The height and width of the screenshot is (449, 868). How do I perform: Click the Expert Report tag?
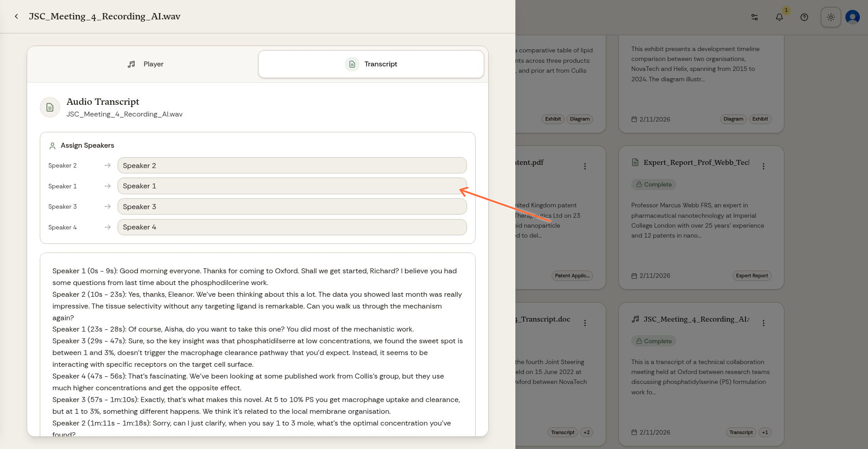coord(752,276)
